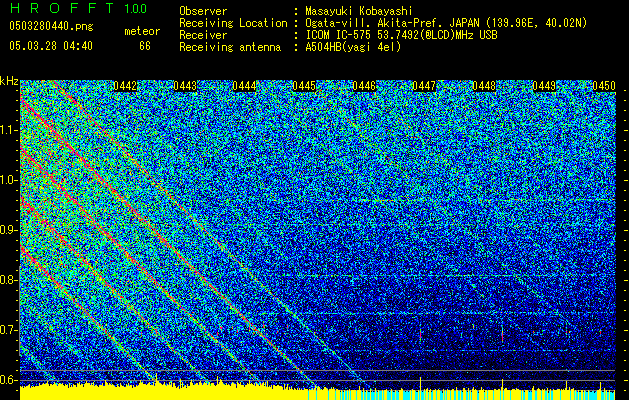
Task: Click the 0449 time marker
Action: point(544,86)
